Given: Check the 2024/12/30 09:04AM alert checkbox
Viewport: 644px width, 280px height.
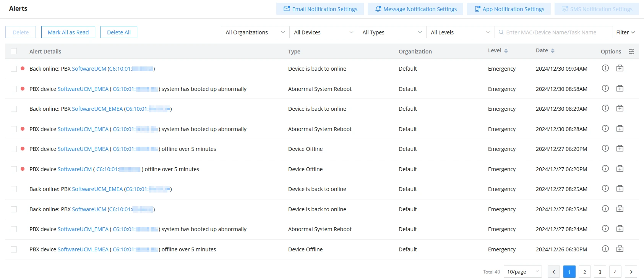Looking at the screenshot, I should tap(14, 69).
